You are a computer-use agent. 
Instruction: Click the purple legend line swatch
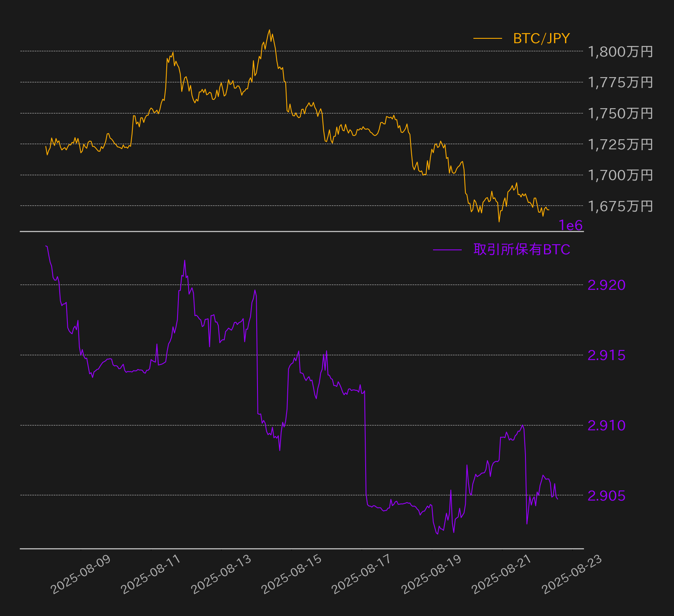coord(447,250)
